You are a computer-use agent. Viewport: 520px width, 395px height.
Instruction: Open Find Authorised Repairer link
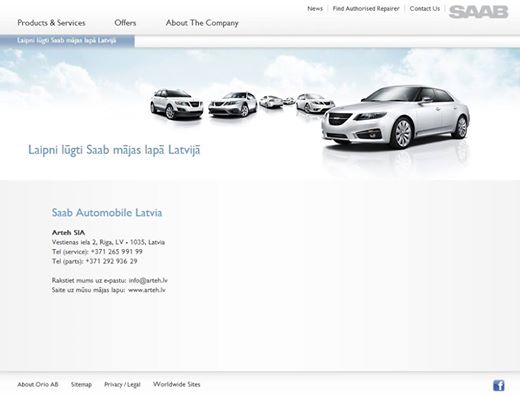pos(366,9)
